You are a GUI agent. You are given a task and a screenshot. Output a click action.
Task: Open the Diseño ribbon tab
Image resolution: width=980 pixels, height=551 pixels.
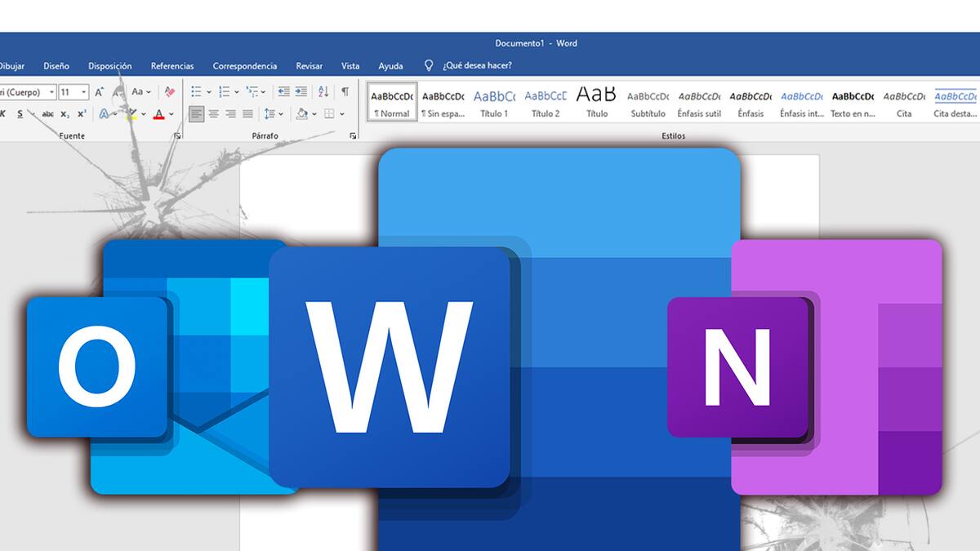click(56, 66)
